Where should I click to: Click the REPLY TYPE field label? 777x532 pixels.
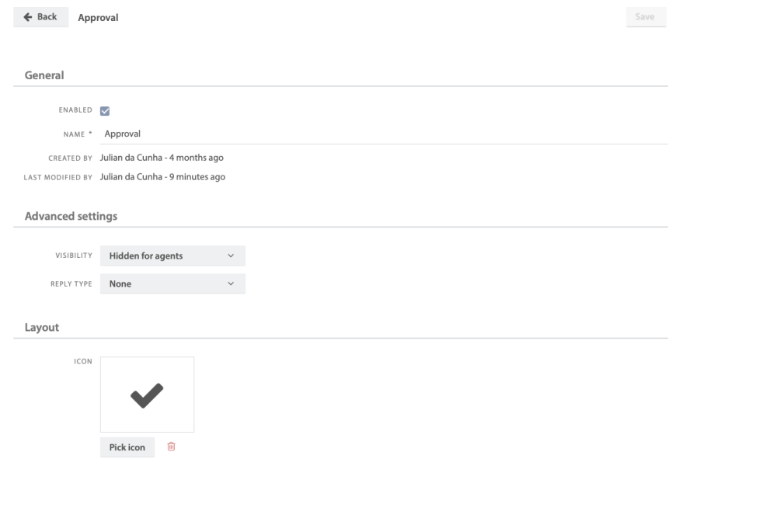coord(71,284)
